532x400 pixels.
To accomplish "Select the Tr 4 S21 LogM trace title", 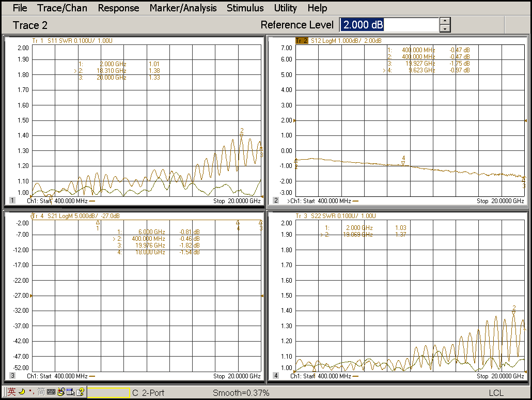I will pyautogui.click(x=75, y=216).
